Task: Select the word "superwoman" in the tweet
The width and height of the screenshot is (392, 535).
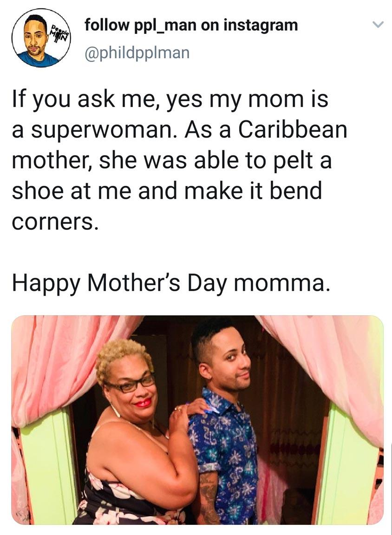Action: coord(106,130)
